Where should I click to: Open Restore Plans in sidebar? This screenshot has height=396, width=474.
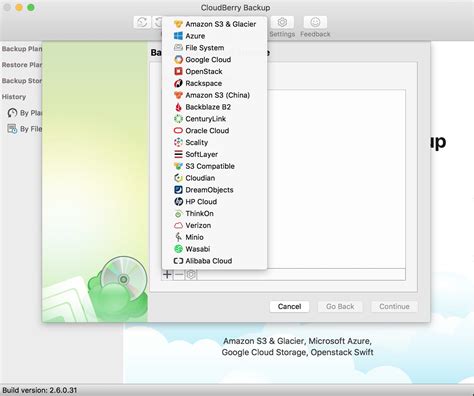(x=21, y=65)
